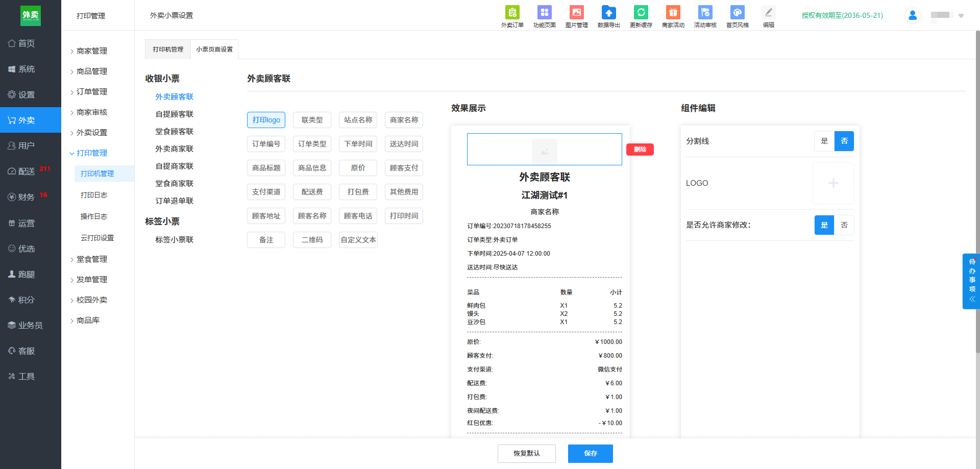Select 标签小票联 receipt type
980x469 pixels.
point(175,240)
